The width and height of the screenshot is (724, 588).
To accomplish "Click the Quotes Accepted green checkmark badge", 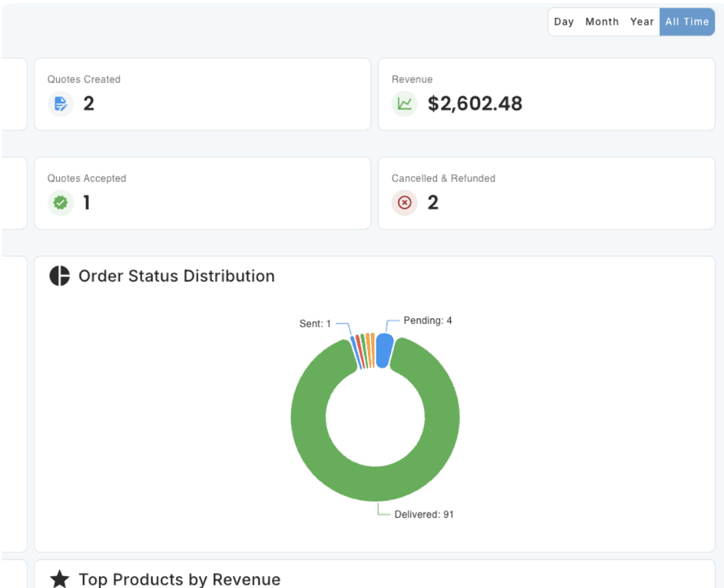I will coord(61,203).
